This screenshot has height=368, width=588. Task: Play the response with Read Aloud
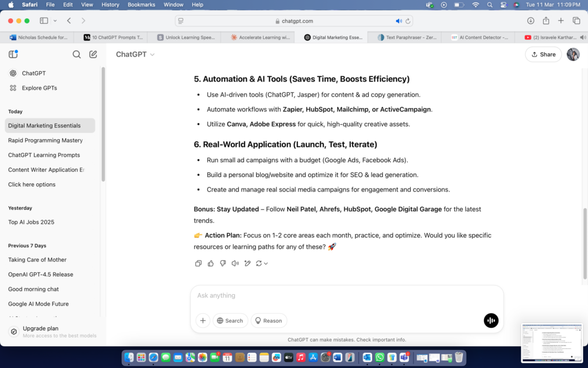click(x=235, y=263)
